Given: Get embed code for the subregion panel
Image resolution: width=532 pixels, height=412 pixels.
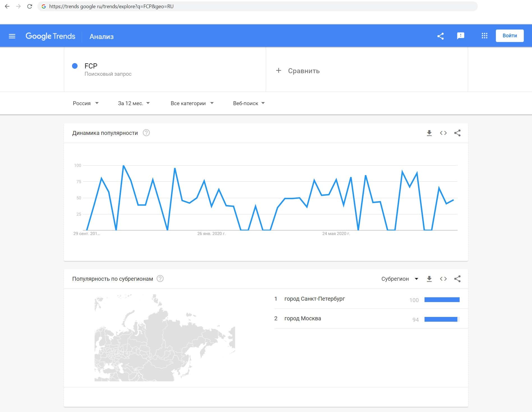Looking at the screenshot, I should click(443, 279).
